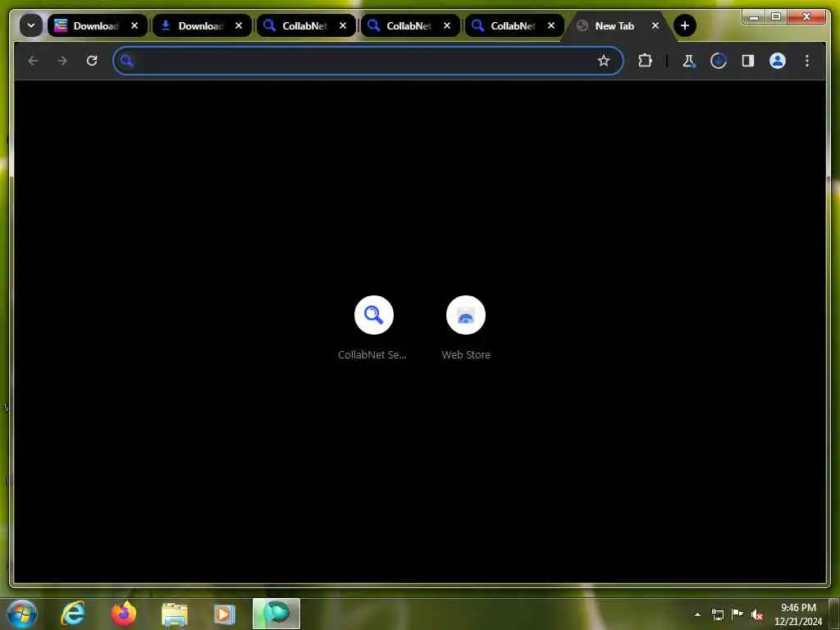The image size is (840, 630).
Task: Open the Extensions puzzle icon
Action: [645, 61]
